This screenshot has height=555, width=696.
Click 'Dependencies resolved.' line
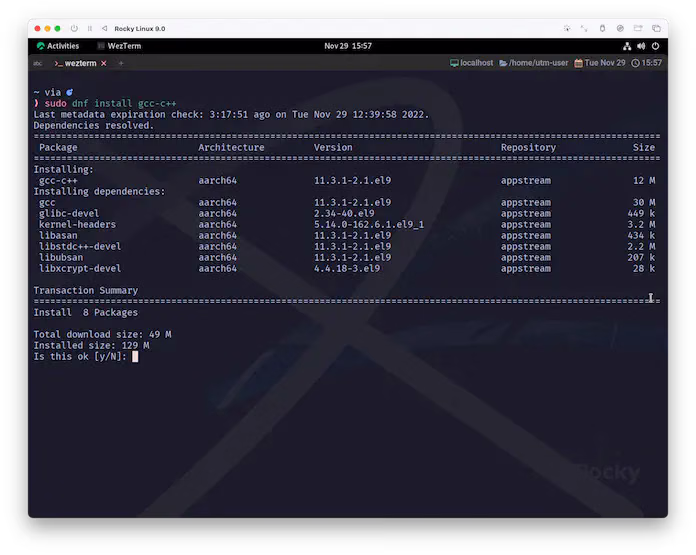(x=94, y=125)
